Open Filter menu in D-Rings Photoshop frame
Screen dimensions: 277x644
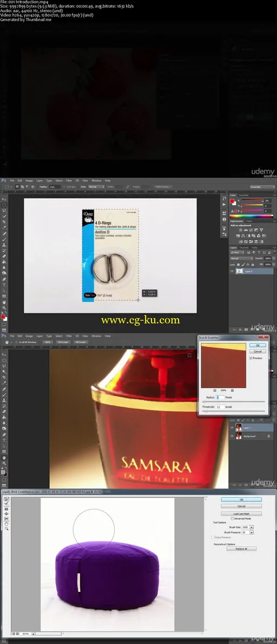[x=69, y=180]
